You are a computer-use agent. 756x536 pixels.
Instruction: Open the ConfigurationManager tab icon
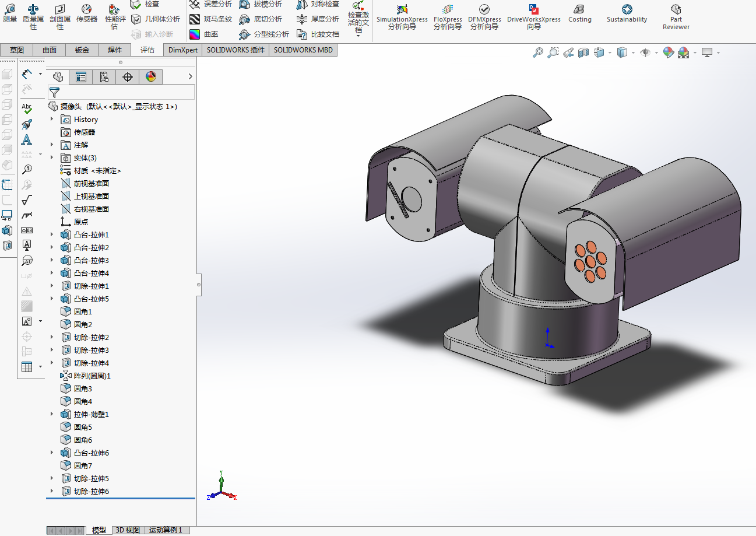(x=104, y=77)
